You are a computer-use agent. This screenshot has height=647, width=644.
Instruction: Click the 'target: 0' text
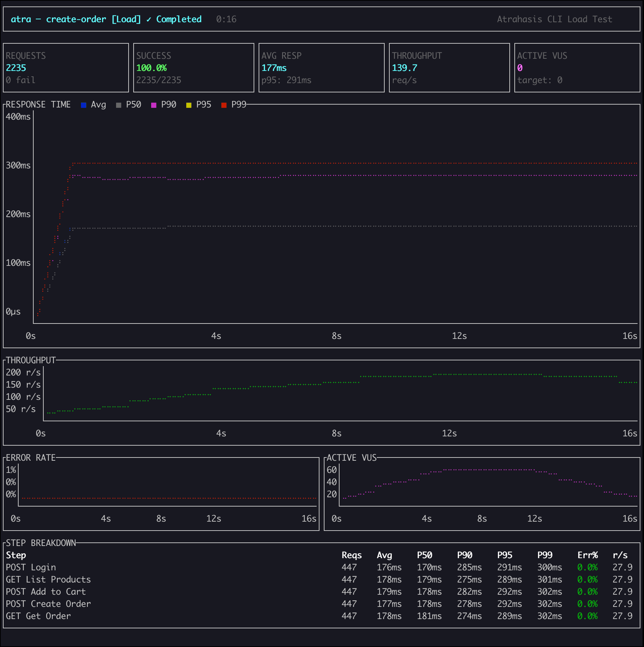pyautogui.click(x=540, y=80)
